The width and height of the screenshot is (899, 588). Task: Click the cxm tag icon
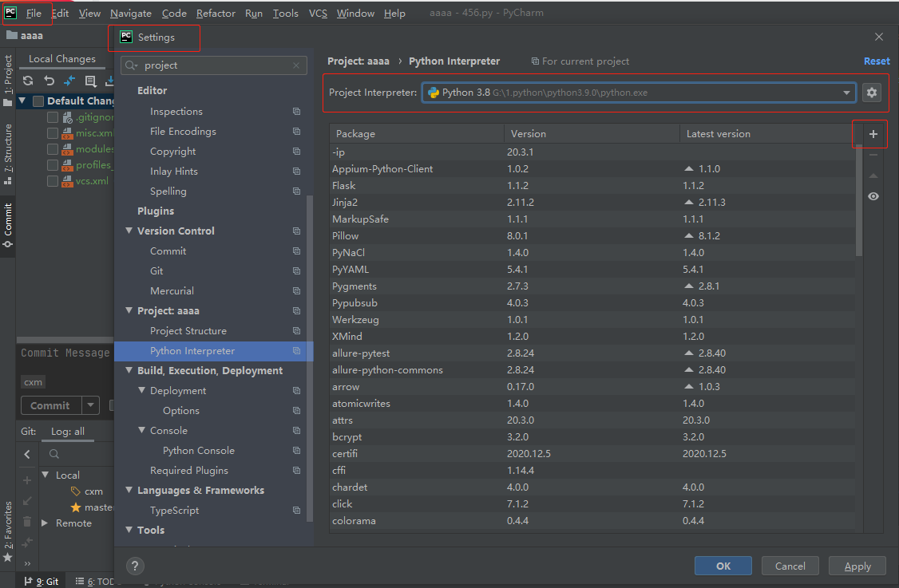(x=76, y=491)
